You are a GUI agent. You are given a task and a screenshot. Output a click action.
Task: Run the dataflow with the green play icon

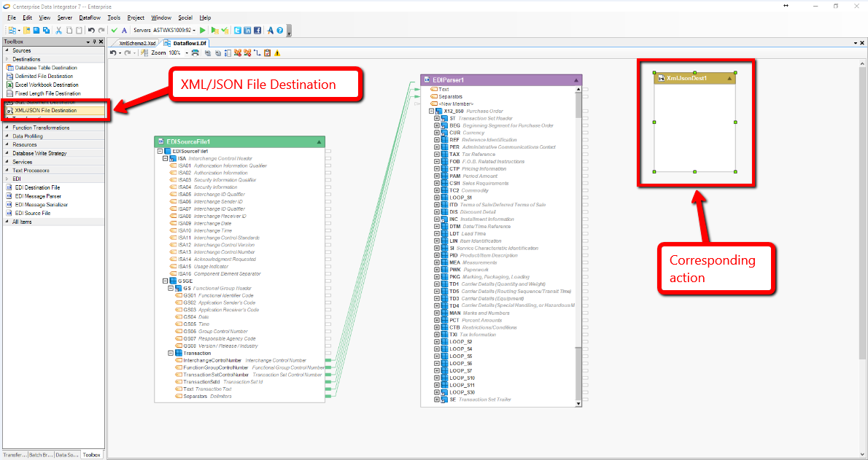[203, 30]
